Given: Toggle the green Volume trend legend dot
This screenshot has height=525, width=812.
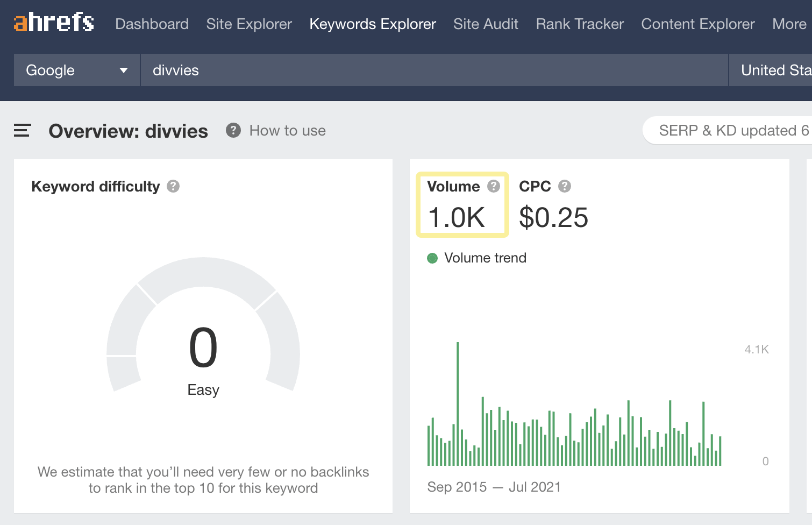Looking at the screenshot, I should coord(432,258).
